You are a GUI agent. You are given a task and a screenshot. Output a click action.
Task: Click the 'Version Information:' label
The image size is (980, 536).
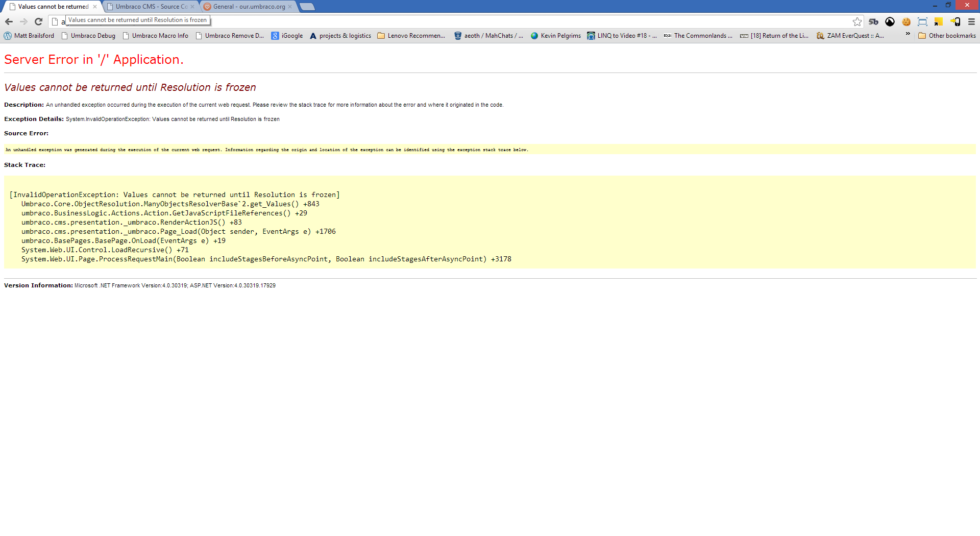[x=38, y=285]
